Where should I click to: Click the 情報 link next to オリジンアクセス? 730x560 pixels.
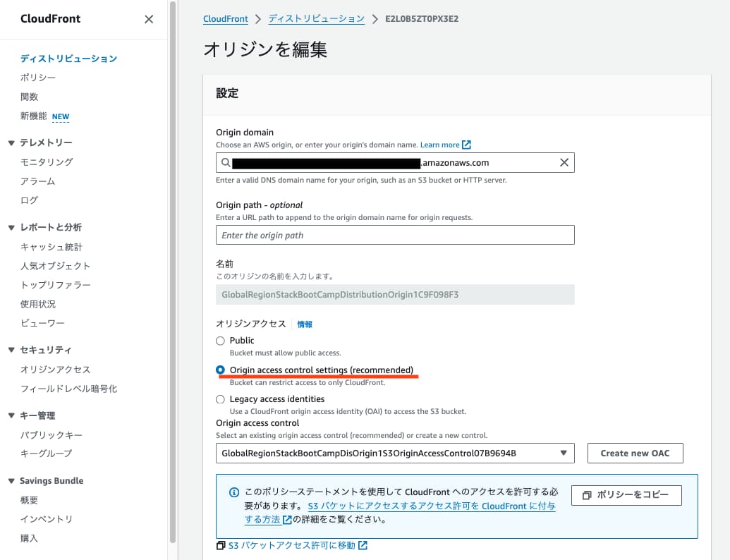point(304,324)
